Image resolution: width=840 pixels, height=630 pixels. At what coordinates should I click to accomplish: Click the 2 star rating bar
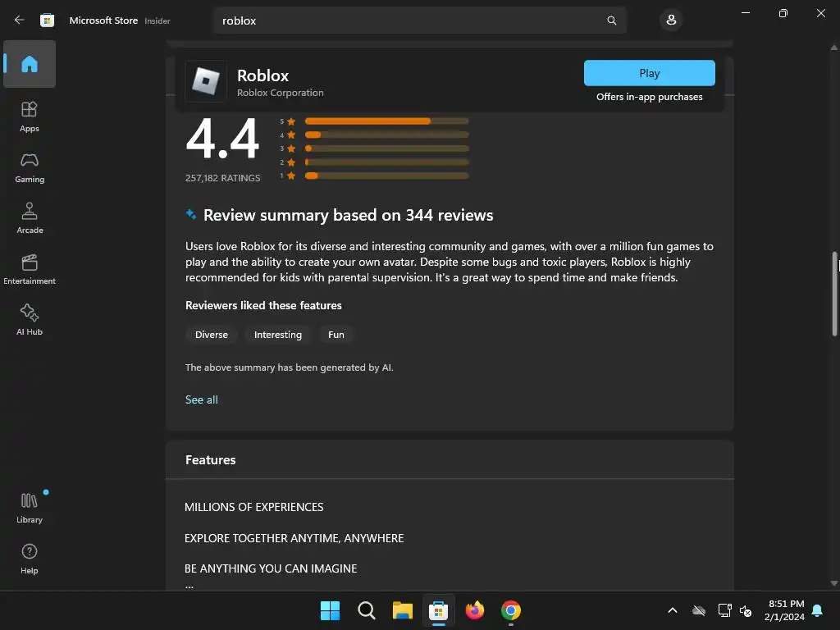pyautogui.click(x=387, y=162)
